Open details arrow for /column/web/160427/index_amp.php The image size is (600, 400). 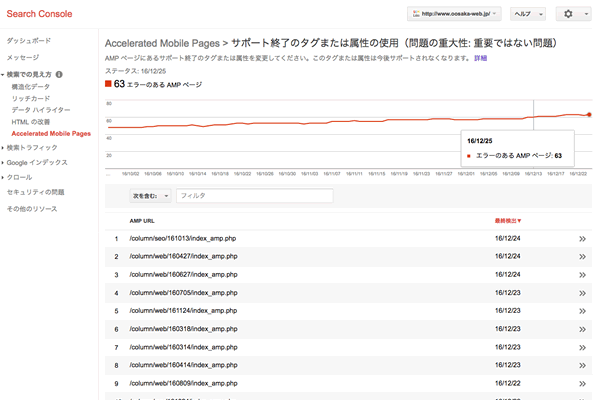(582, 256)
